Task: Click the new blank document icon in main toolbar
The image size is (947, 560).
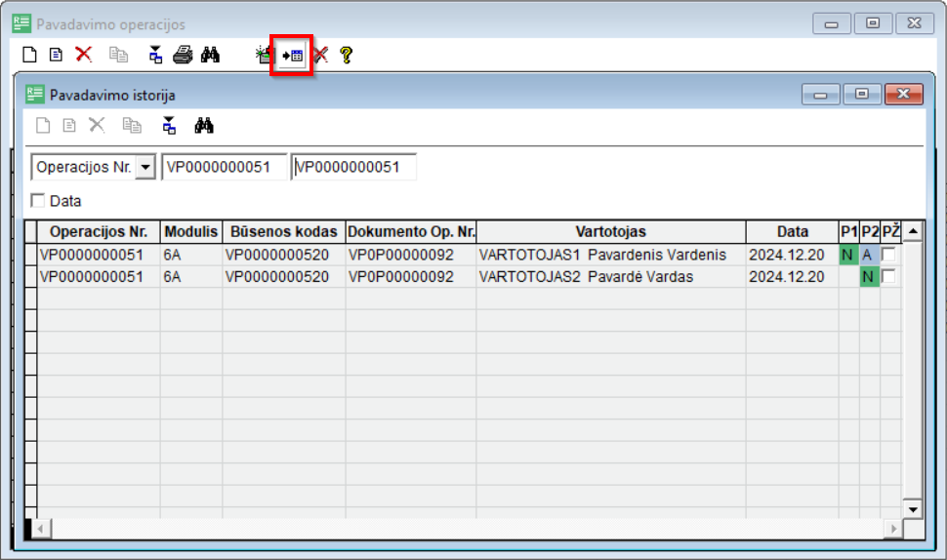Action: coord(29,55)
